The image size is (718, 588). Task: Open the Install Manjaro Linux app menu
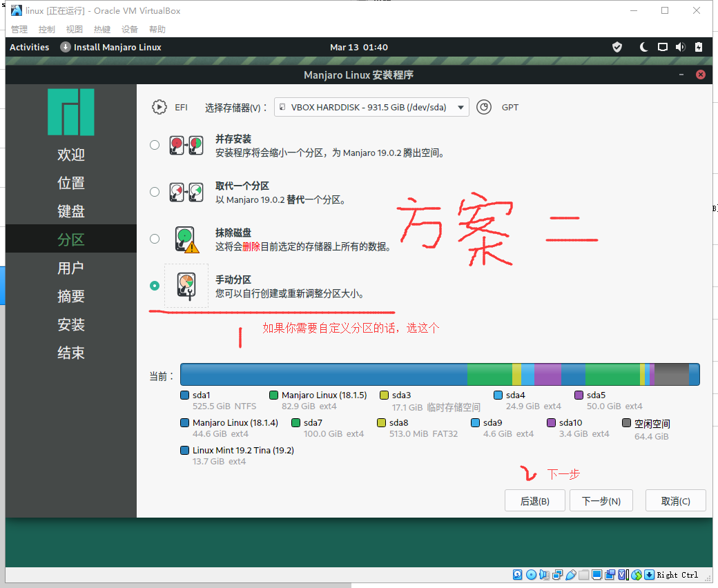(x=110, y=47)
